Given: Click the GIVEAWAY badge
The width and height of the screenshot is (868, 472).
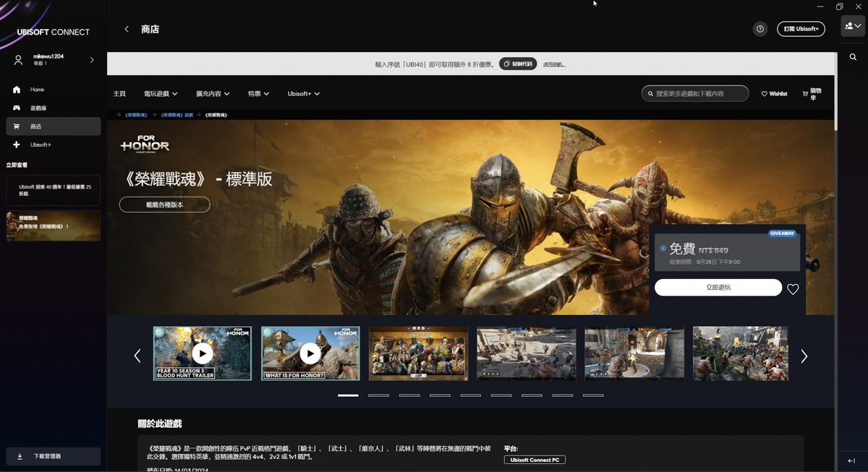Looking at the screenshot, I should 782,233.
